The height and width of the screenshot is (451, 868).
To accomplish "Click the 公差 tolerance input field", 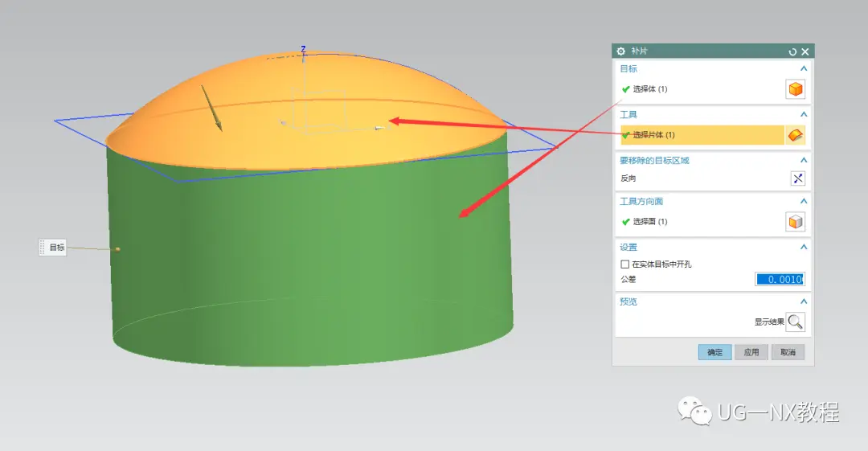I will [780, 279].
